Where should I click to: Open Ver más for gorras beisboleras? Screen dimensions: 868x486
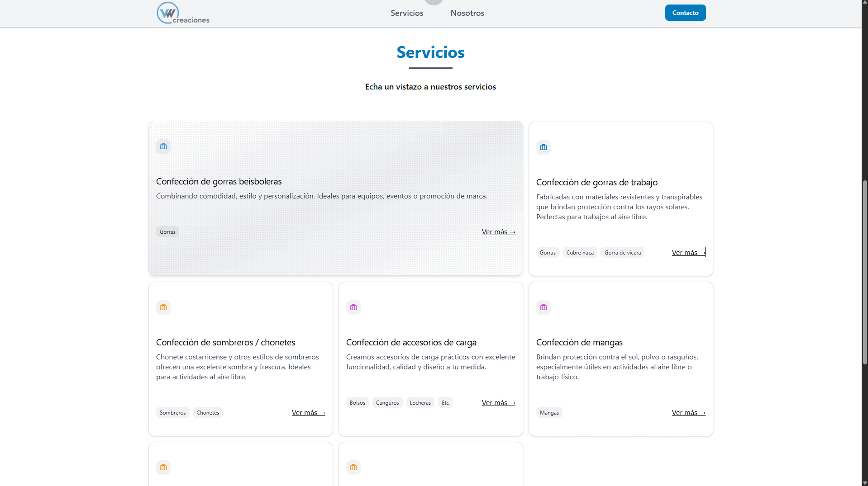click(498, 232)
